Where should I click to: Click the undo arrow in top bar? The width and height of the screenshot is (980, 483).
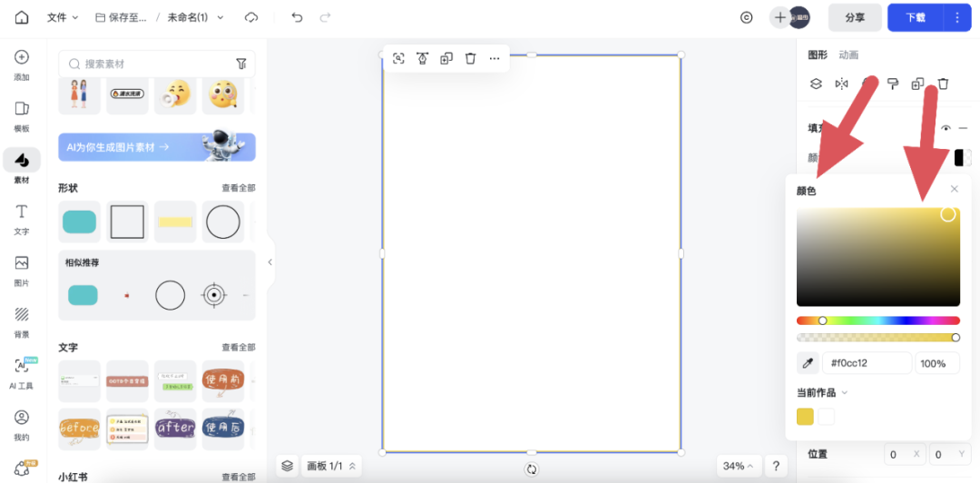tap(297, 17)
